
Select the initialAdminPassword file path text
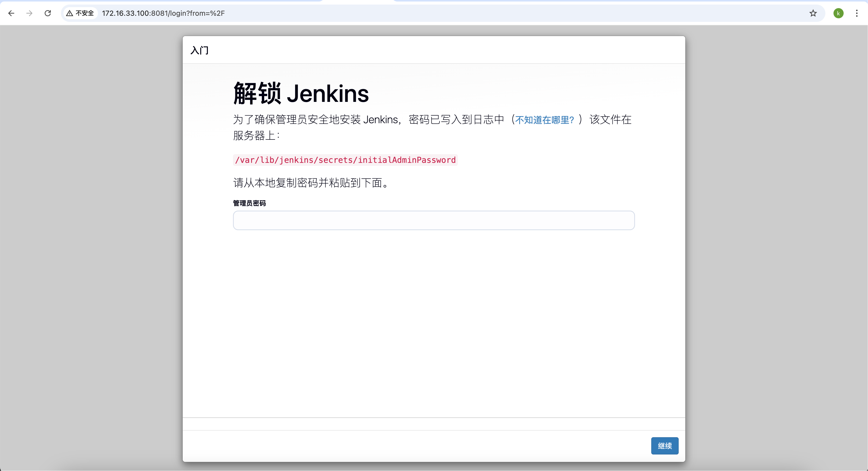click(x=345, y=160)
